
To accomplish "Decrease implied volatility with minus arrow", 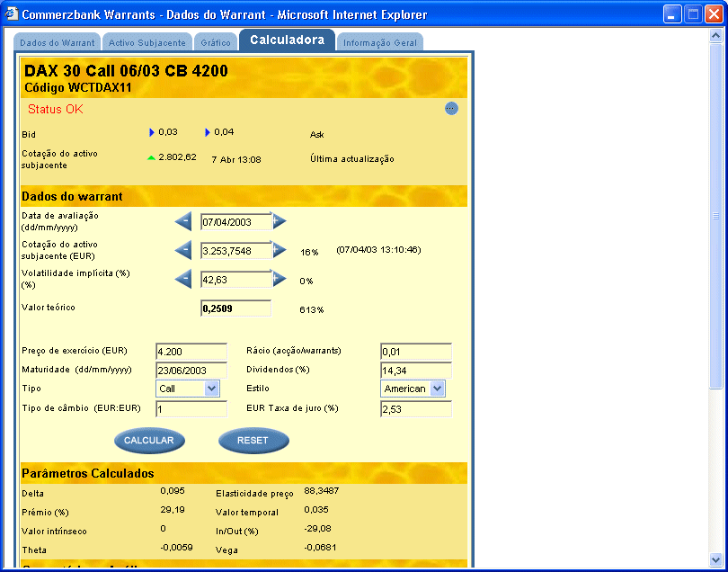I will click(x=183, y=280).
